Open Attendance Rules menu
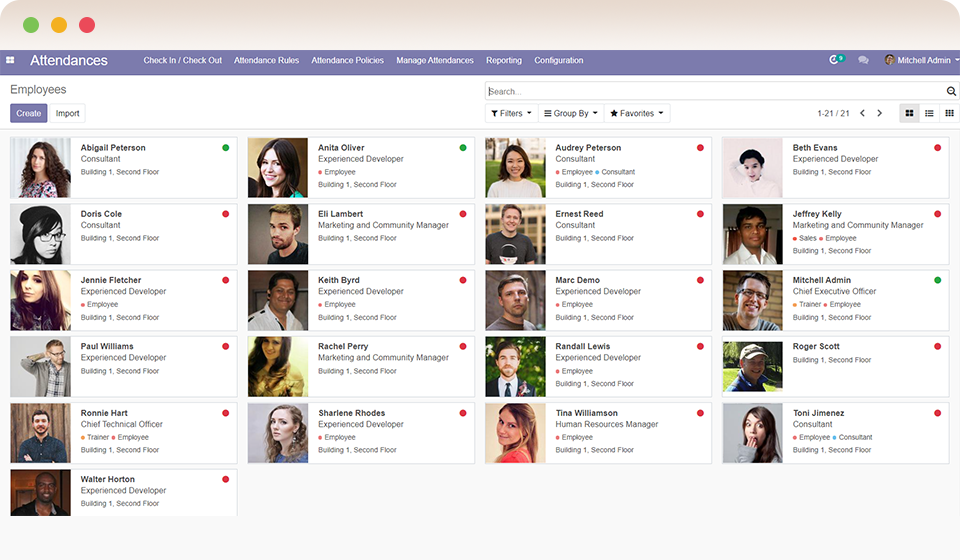960x560 pixels. click(x=266, y=60)
